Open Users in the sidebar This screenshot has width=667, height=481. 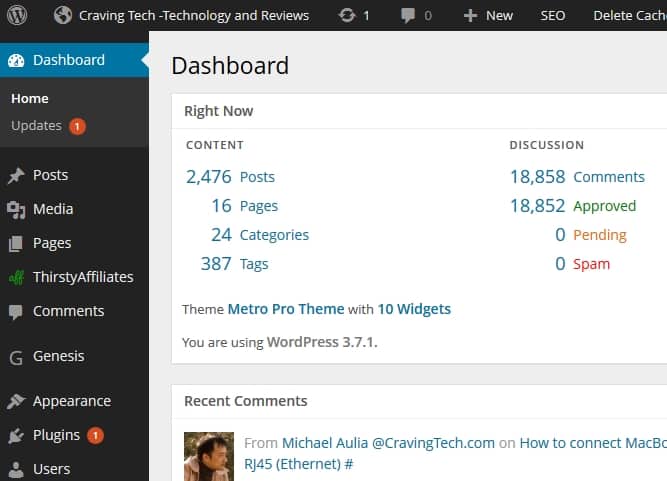tap(52, 469)
